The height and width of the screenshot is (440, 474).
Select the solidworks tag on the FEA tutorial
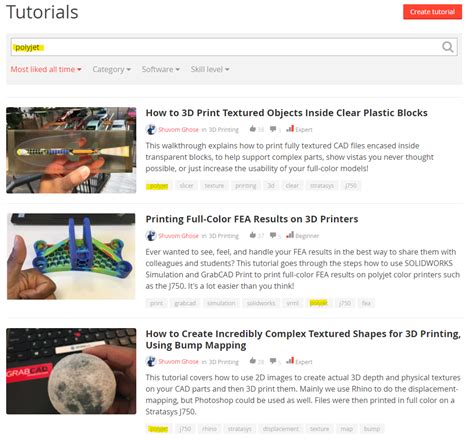(261, 303)
